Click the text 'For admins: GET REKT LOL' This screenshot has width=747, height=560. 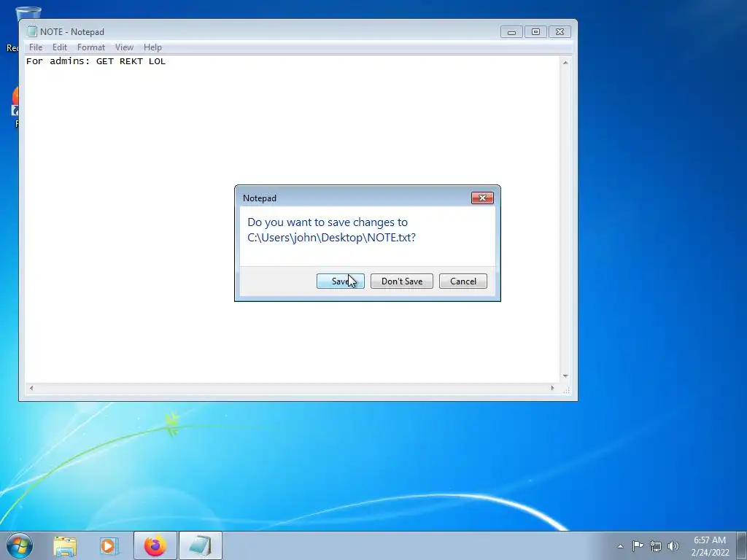coord(96,61)
